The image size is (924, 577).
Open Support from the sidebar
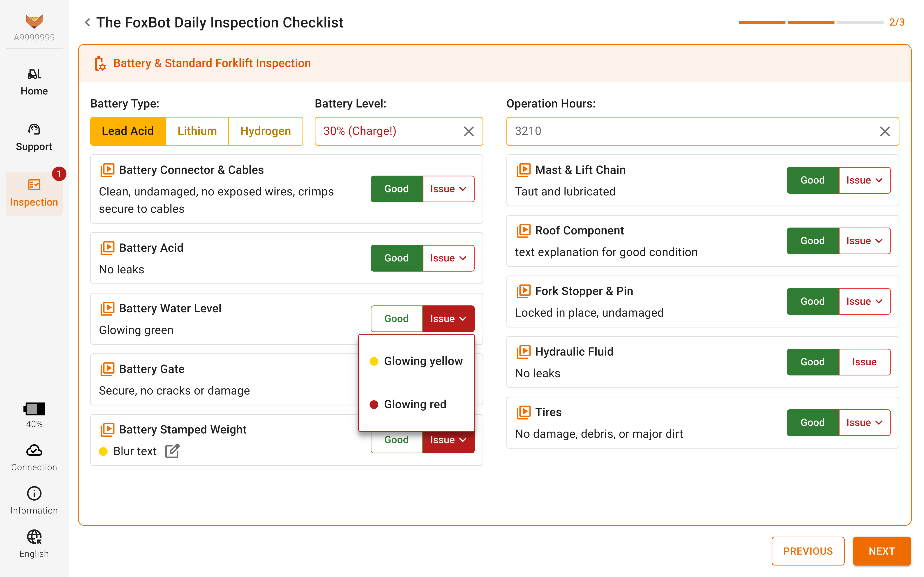(x=34, y=137)
